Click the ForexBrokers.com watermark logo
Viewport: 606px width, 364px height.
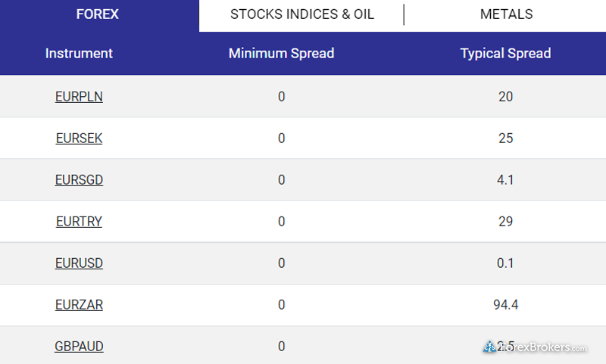coord(536,347)
